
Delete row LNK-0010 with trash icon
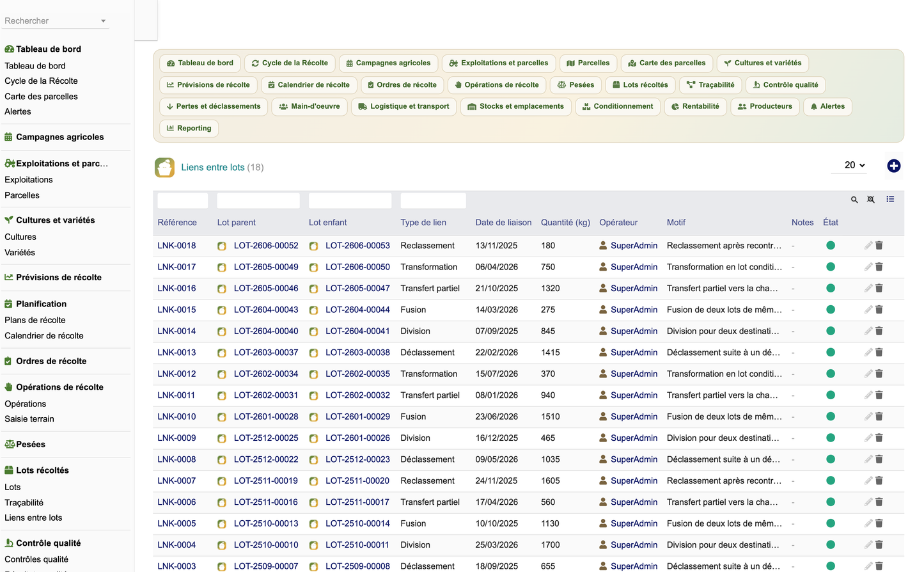879,417
